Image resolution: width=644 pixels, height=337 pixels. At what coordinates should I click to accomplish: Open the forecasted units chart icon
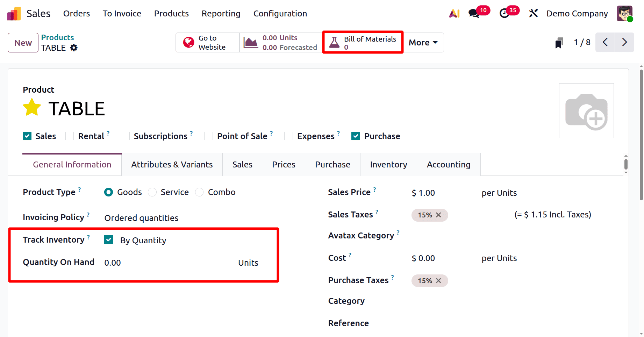point(250,42)
